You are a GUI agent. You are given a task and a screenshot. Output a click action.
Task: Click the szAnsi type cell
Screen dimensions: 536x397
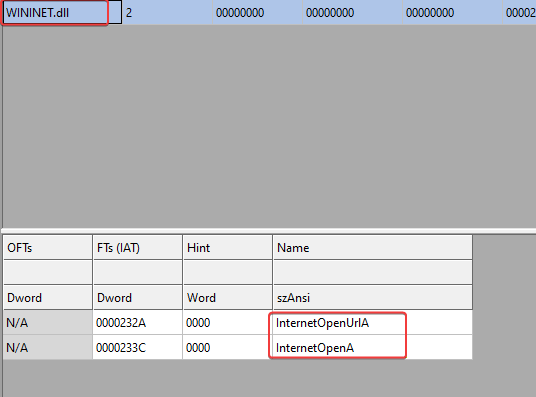point(373,297)
